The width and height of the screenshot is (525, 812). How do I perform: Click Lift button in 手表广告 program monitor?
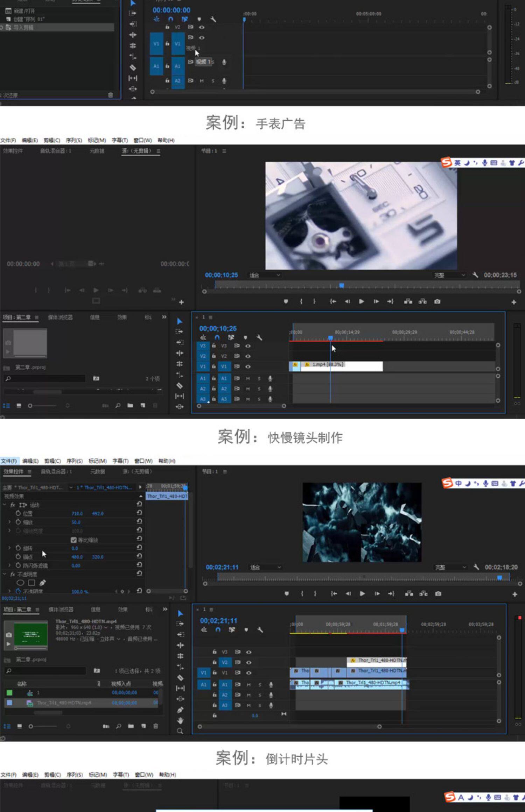click(408, 301)
